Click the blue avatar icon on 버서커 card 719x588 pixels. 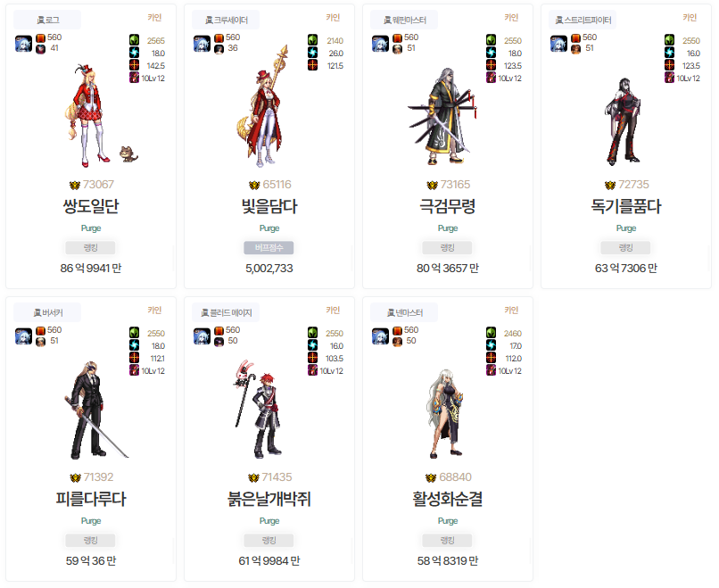pyautogui.click(x=23, y=336)
